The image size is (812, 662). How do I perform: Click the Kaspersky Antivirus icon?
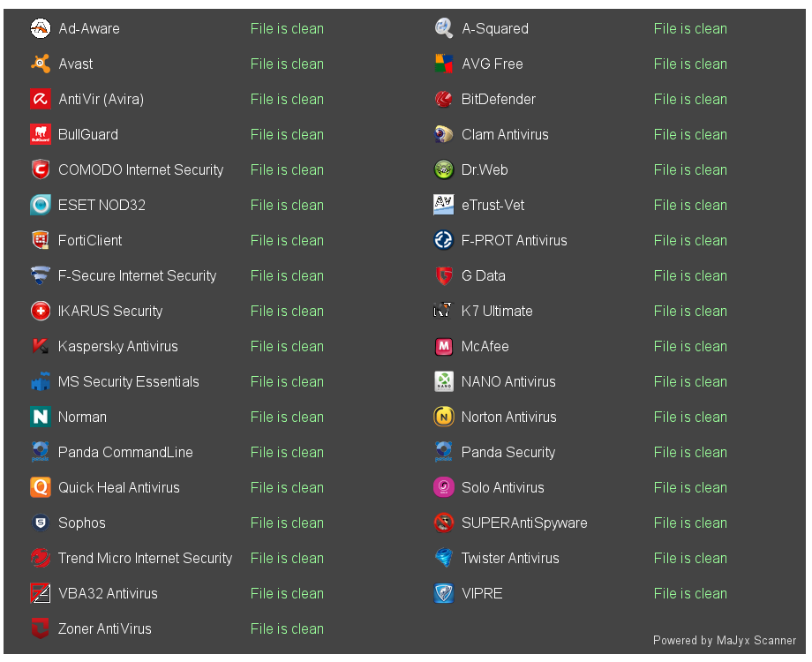pos(41,346)
